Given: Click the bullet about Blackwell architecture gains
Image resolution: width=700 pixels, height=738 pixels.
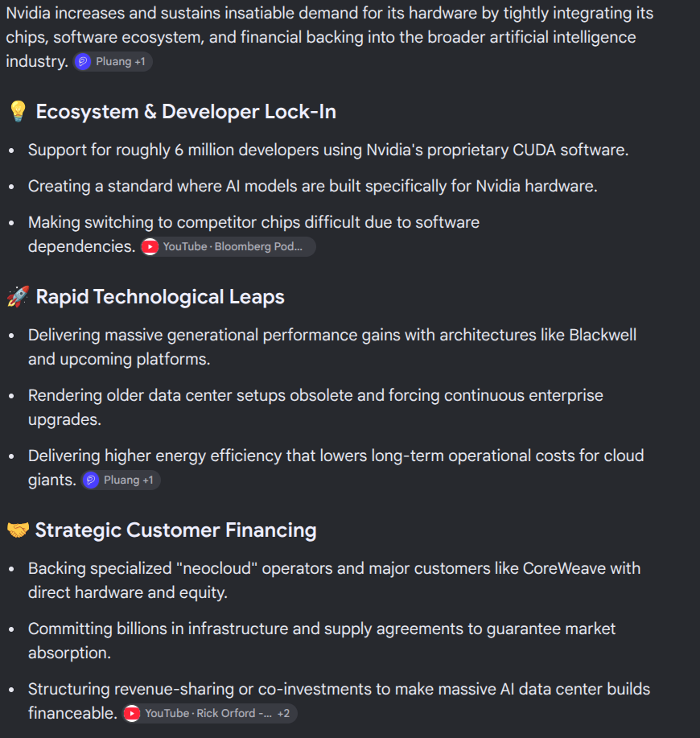Looking at the screenshot, I should point(332,348).
